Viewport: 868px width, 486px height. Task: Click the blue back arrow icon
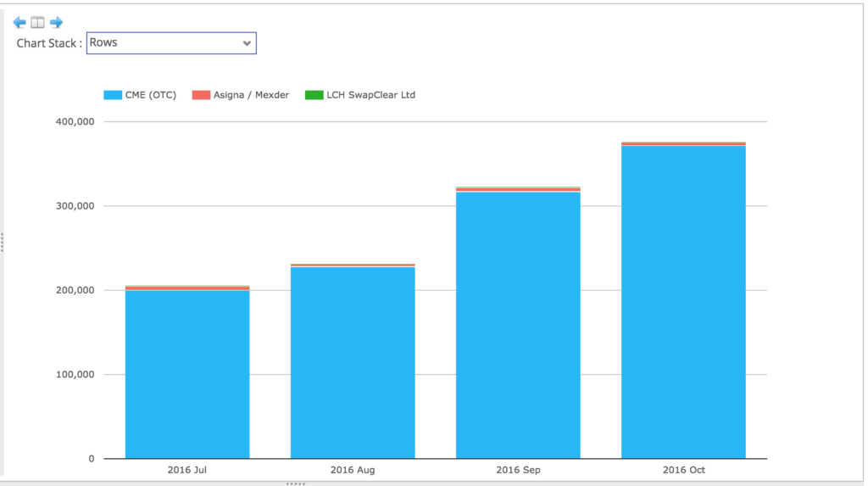(19, 22)
